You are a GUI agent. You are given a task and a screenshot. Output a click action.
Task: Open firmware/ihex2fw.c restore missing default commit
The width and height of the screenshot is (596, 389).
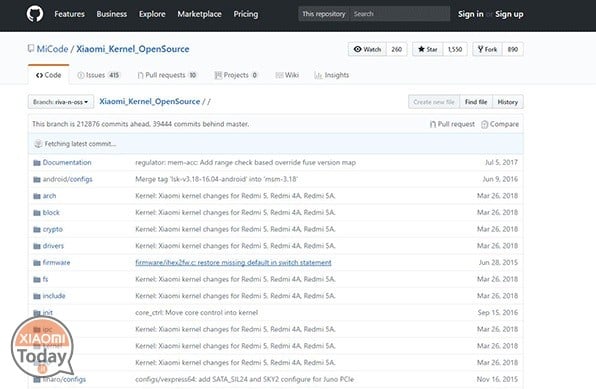233,263
